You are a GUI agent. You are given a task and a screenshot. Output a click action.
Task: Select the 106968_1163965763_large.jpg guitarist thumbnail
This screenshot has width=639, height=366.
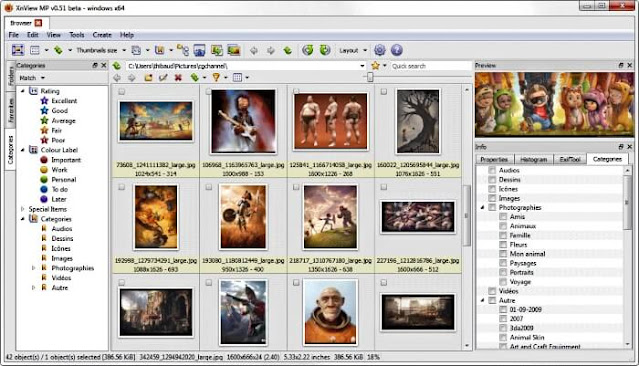pos(243,121)
